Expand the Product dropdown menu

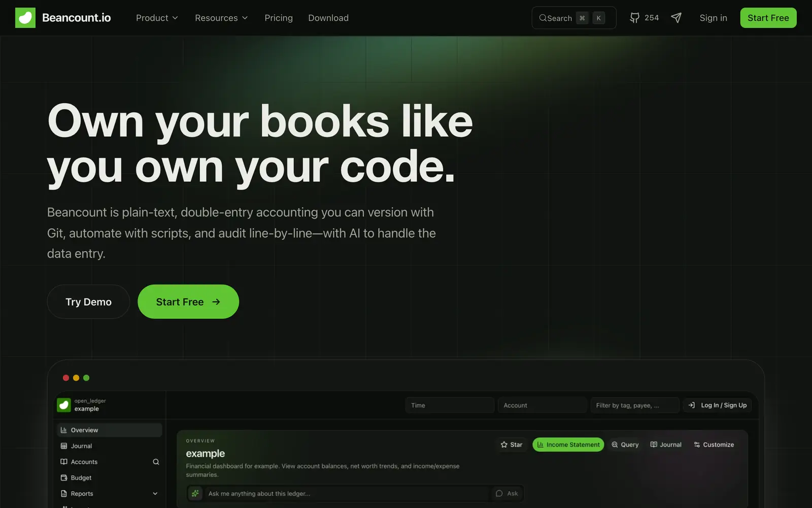(157, 18)
